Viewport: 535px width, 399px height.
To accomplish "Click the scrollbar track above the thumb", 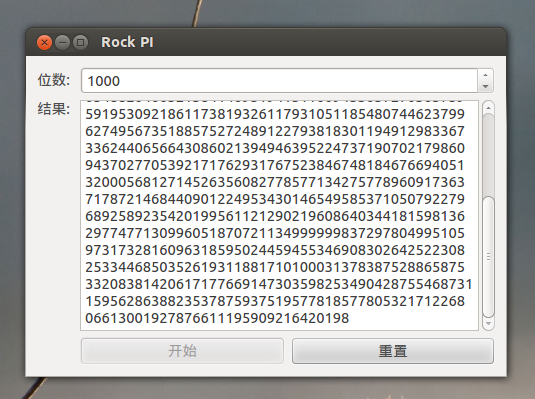I will click(x=488, y=155).
